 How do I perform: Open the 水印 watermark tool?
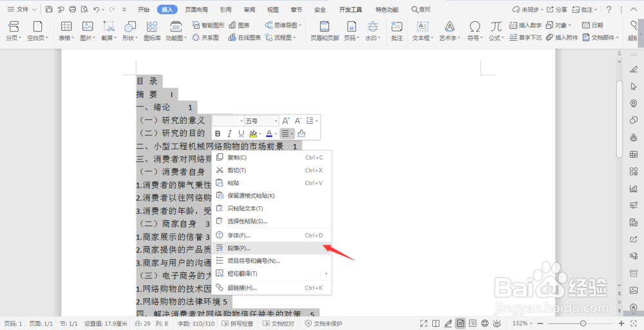coord(373,31)
